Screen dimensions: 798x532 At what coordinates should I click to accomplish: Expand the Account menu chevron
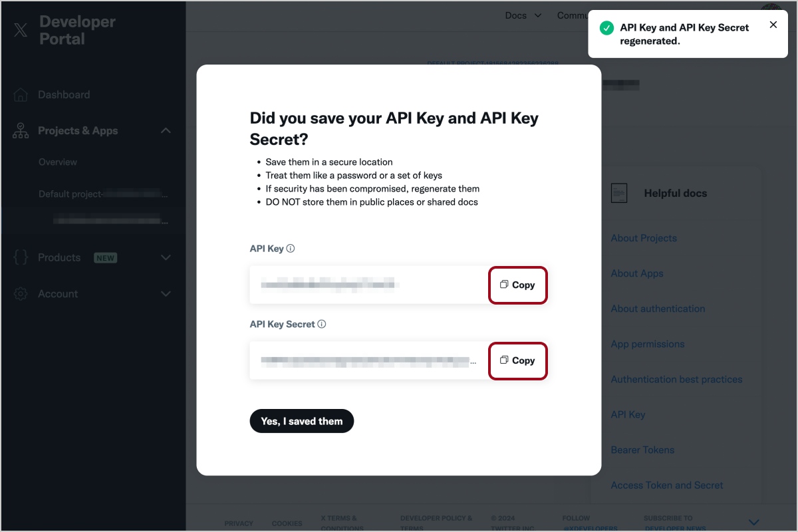[166, 294]
